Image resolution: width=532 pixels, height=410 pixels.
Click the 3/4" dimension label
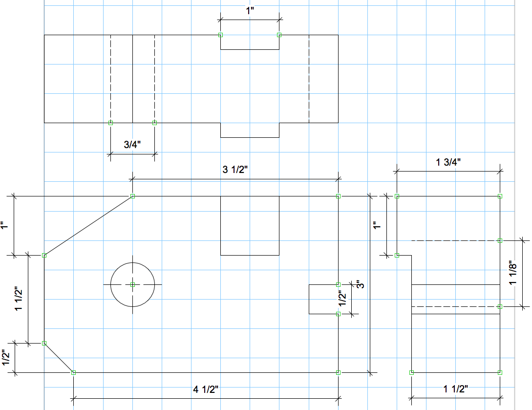click(x=132, y=145)
